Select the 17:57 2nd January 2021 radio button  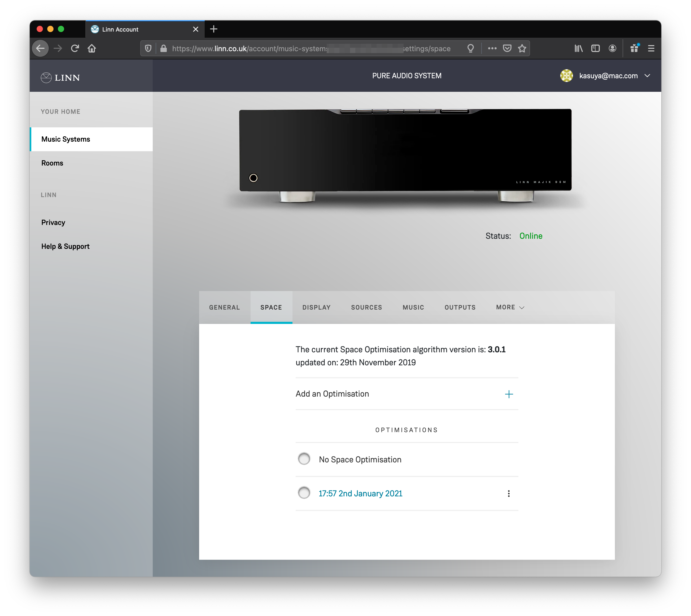click(304, 493)
